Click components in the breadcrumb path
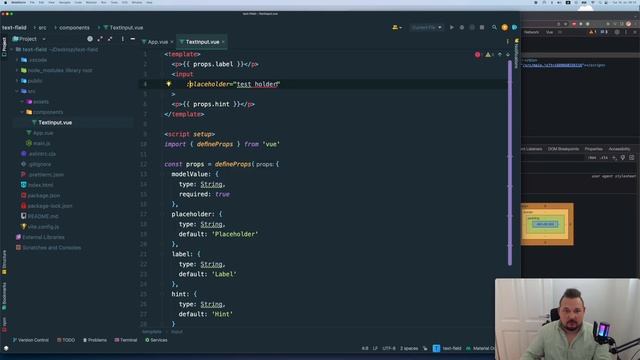This screenshot has width=640, height=360. 74,28
